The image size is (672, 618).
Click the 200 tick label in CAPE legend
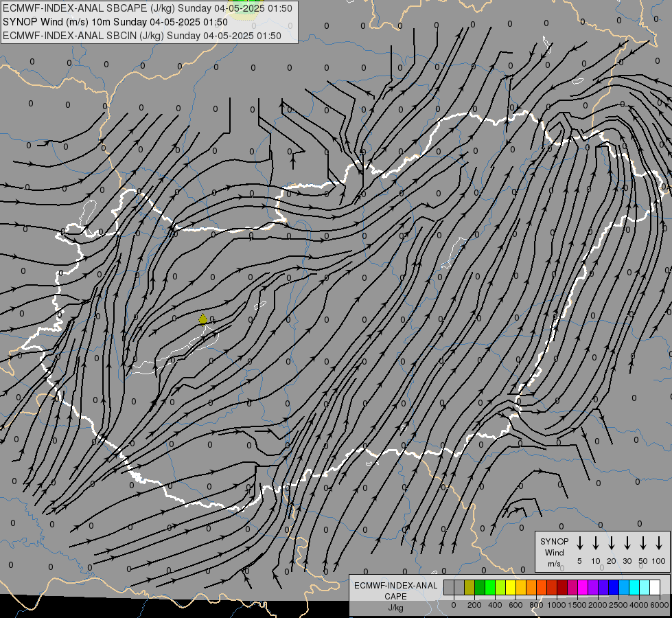point(474,605)
